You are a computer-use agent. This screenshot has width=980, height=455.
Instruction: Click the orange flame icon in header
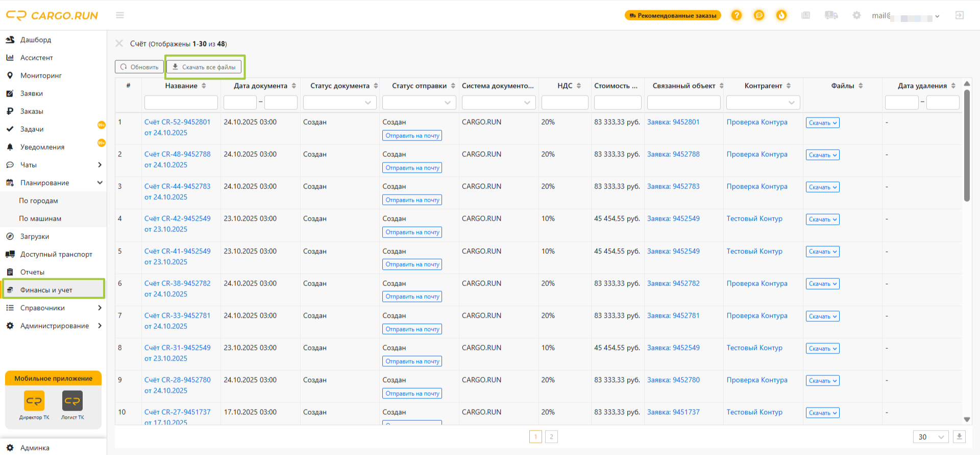(781, 15)
